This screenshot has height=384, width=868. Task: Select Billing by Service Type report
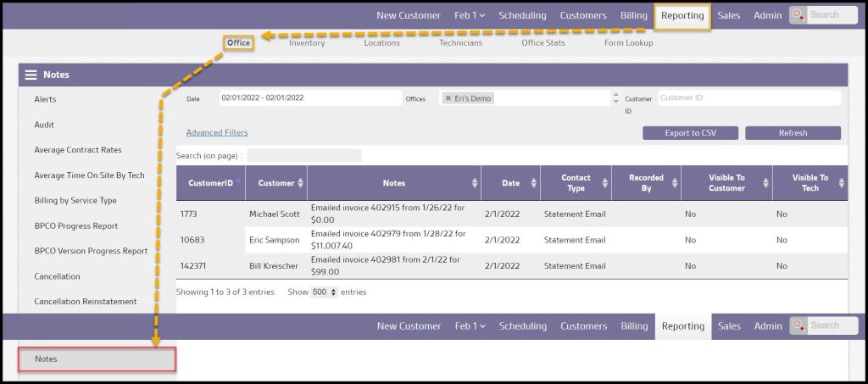pyautogui.click(x=75, y=201)
